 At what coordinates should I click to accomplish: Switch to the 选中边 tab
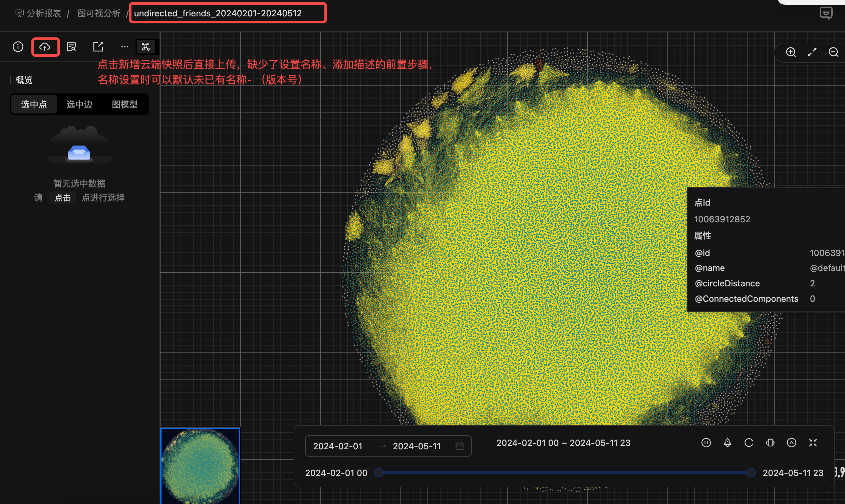coord(79,104)
